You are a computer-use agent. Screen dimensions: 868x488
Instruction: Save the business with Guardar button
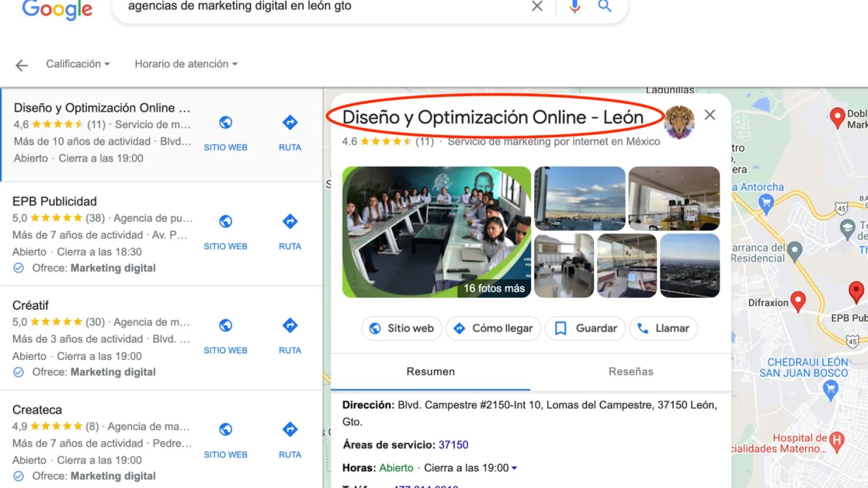(585, 329)
